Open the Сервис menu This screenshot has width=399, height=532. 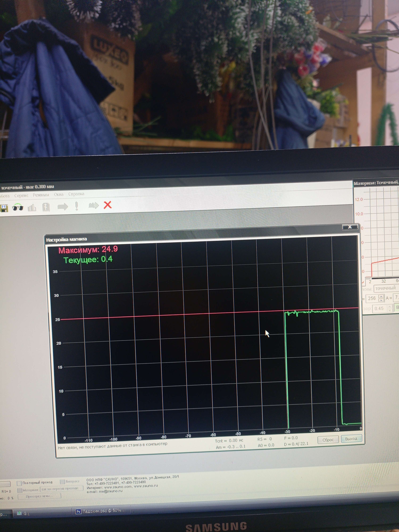coord(21,196)
